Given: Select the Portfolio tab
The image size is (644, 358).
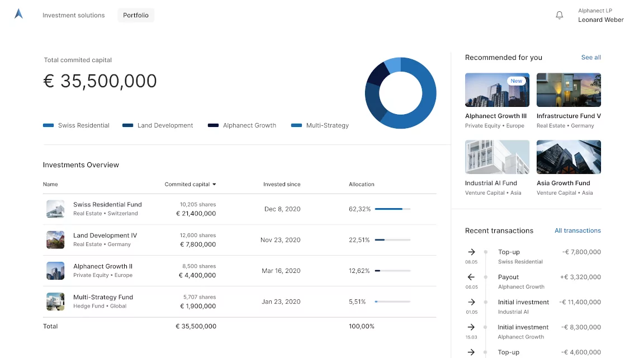Looking at the screenshot, I should click(x=136, y=15).
